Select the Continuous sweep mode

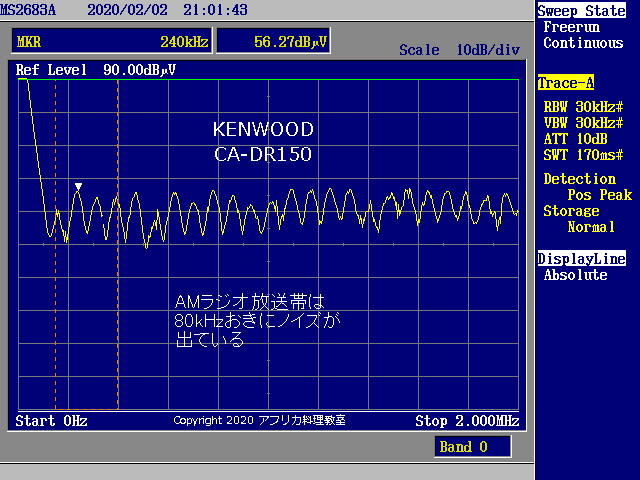tap(583, 43)
